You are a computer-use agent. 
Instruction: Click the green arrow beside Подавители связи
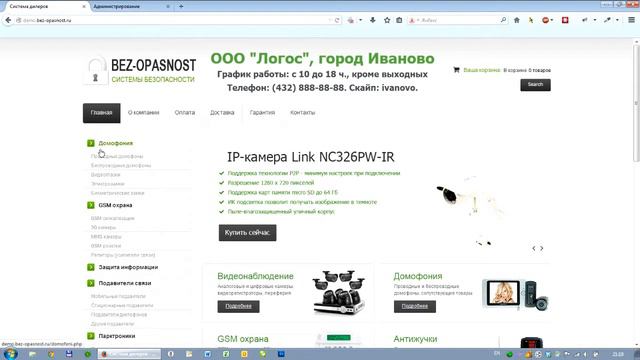click(x=91, y=283)
